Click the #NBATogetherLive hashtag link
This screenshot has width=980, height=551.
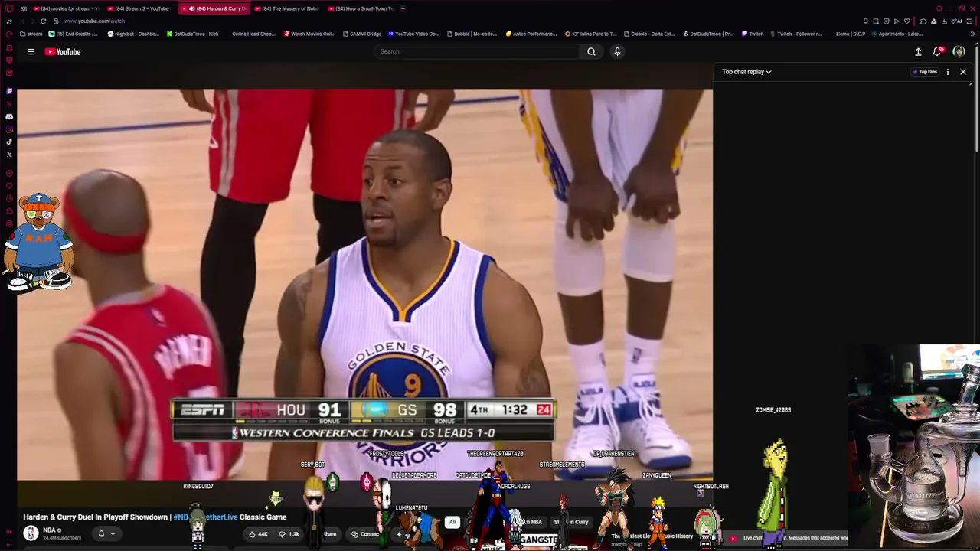click(x=205, y=517)
